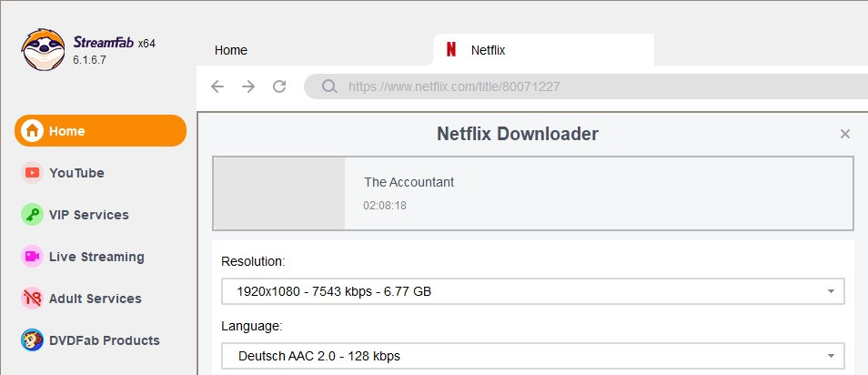
Task: Click the title text The Accountant
Action: click(409, 182)
